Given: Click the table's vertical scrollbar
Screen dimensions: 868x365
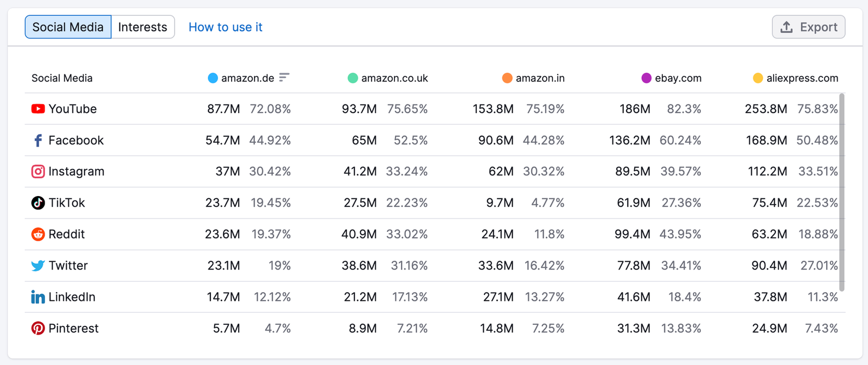Looking at the screenshot, I should pos(842,192).
